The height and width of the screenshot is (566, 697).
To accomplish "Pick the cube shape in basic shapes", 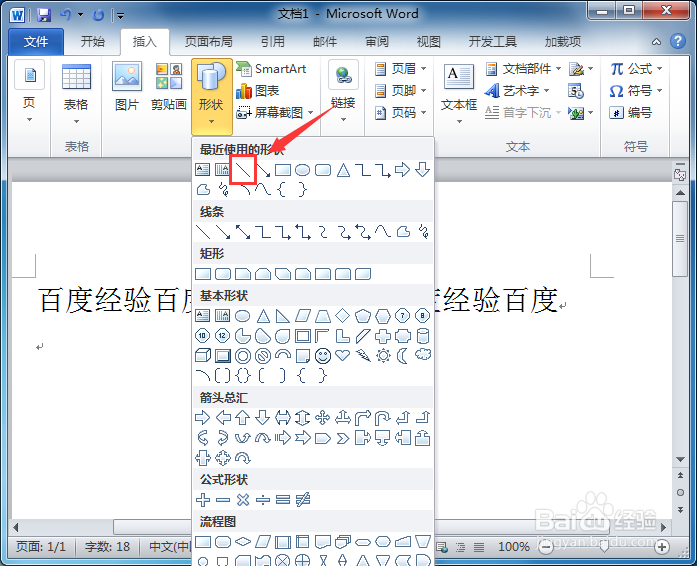I will 203,356.
